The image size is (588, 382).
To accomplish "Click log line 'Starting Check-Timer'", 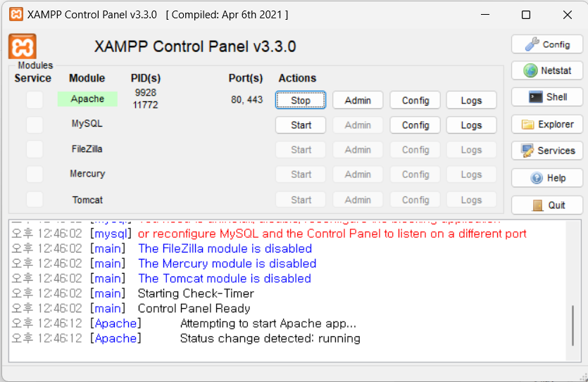I will click(196, 293).
